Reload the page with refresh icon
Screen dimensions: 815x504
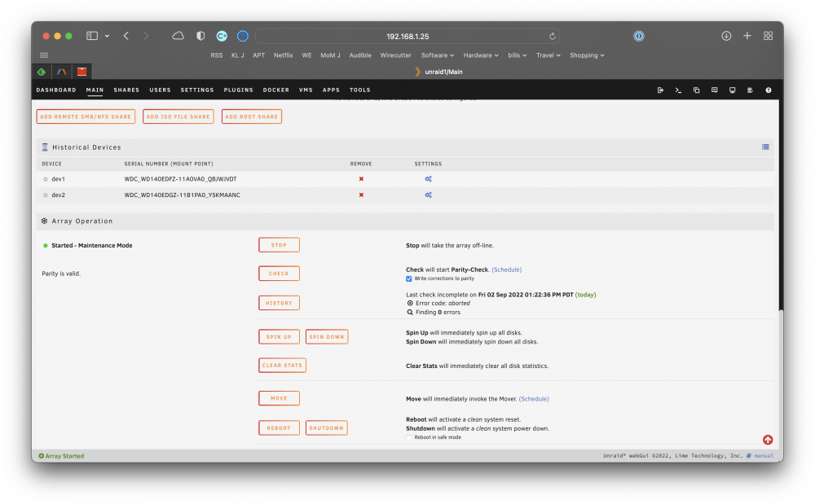[553, 37]
